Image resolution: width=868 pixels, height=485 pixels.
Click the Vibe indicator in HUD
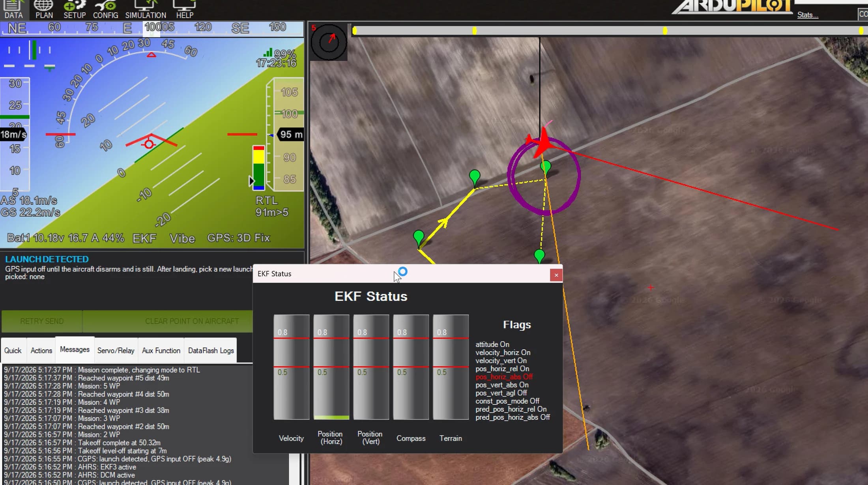[182, 238]
